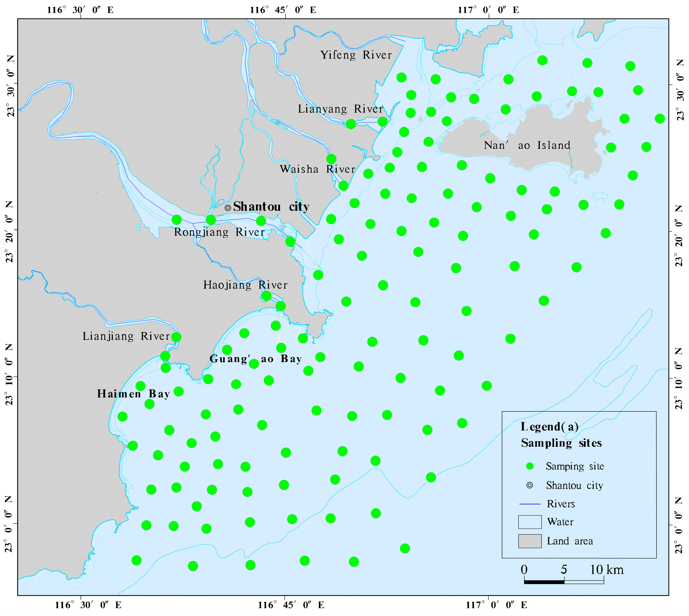Click the Sampling sites legend heading
Viewport: 689px width, 616px height.
point(561,443)
